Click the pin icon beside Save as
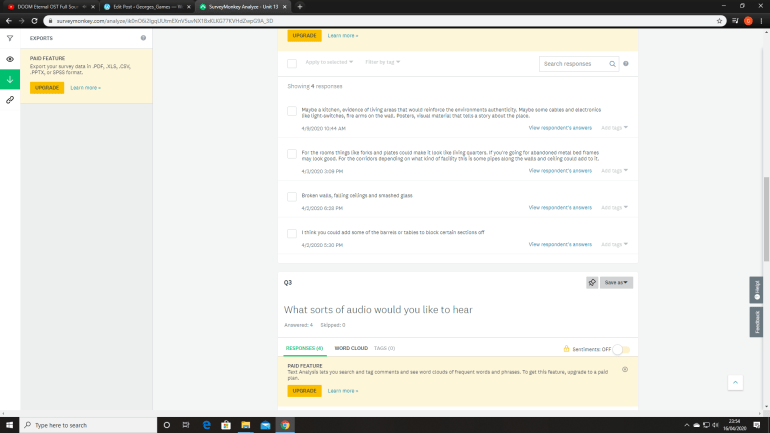 (x=592, y=283)
